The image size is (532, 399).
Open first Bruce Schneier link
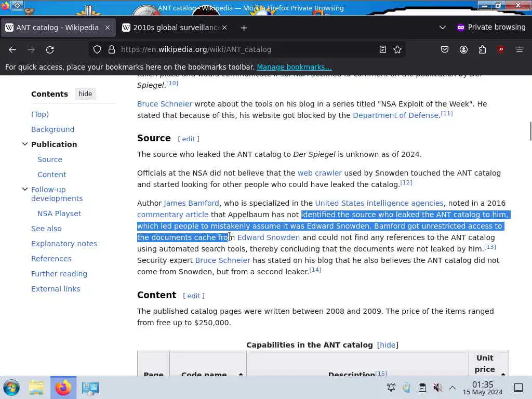(x=165, y=104)
